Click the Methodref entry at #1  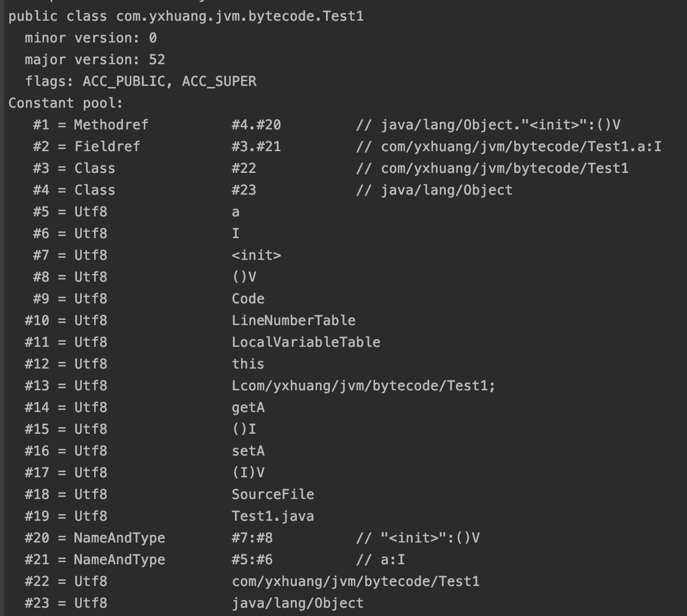tap(111, 125)
